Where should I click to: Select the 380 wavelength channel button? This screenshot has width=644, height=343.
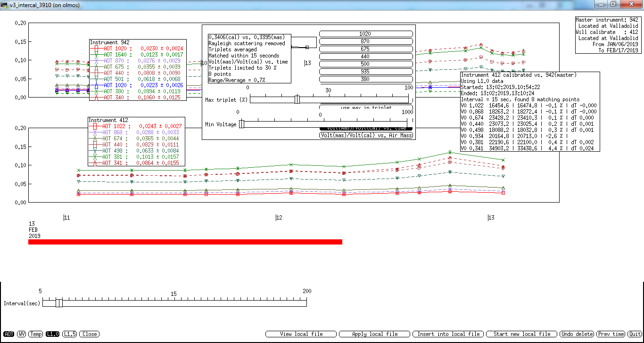(x=366, y=79)
